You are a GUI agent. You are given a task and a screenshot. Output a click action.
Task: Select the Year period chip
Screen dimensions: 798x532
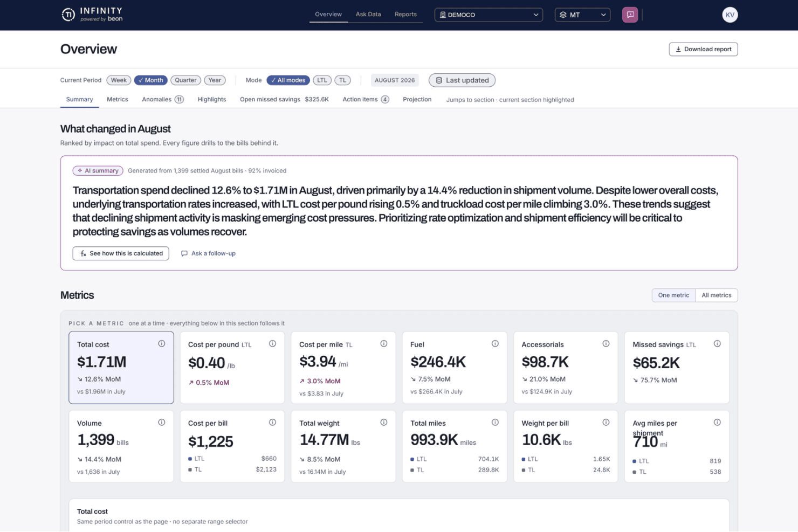point(215,80)
